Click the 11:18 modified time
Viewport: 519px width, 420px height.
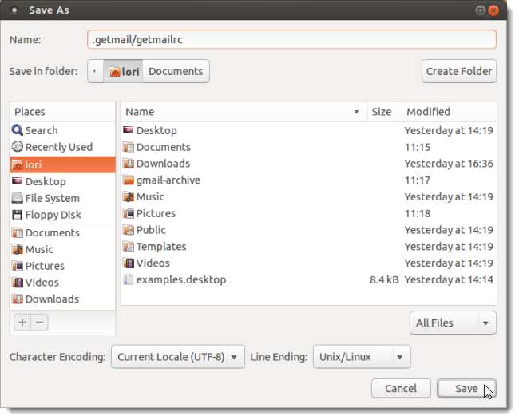coord(418,213)
